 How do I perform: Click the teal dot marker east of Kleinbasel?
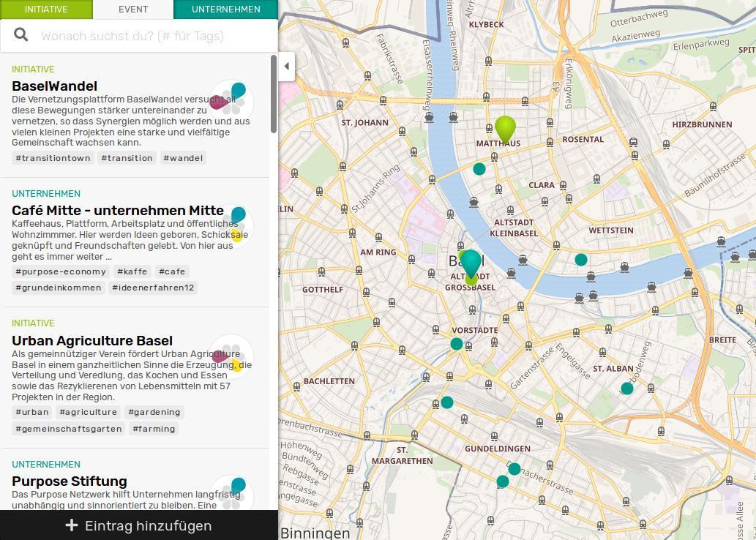[581, 260]
